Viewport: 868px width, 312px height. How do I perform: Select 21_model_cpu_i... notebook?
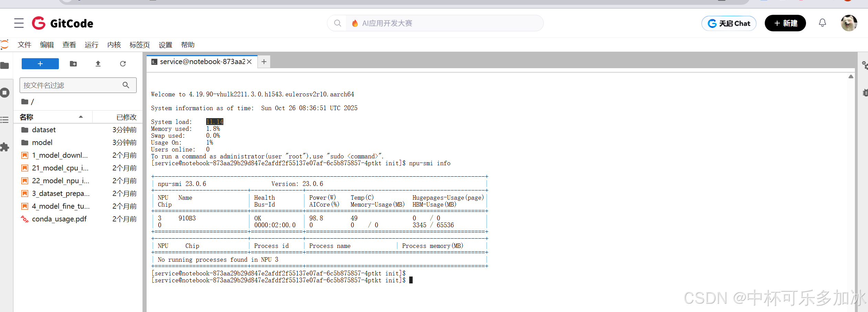[x=78, y=168]
